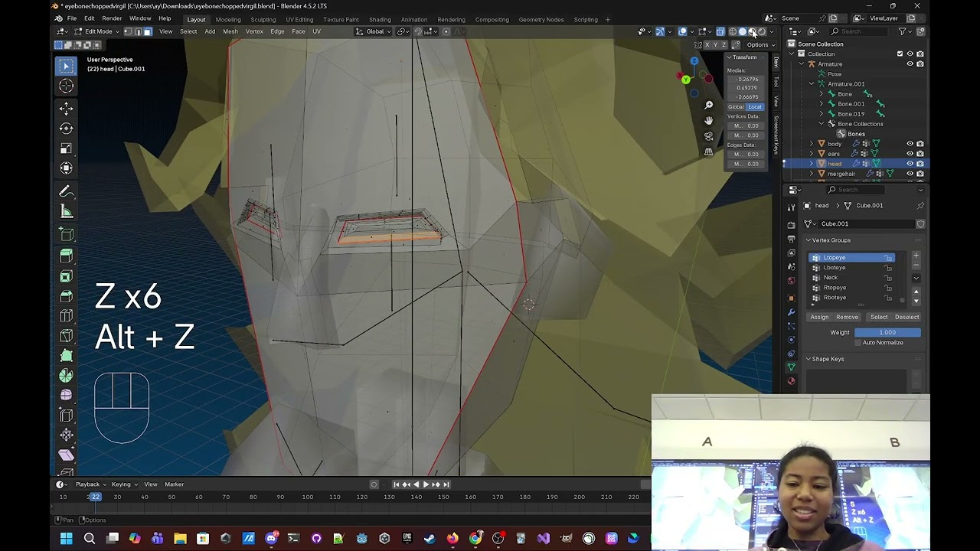
Task: Open the Screencast Keys sidebar tab
Action: 776,135
